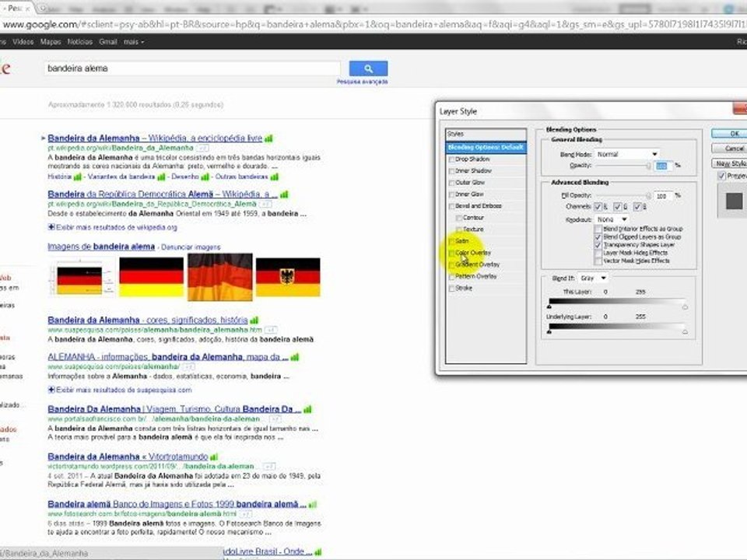Enable the Outer Glow style checkbox

click(x=451, y=183)
